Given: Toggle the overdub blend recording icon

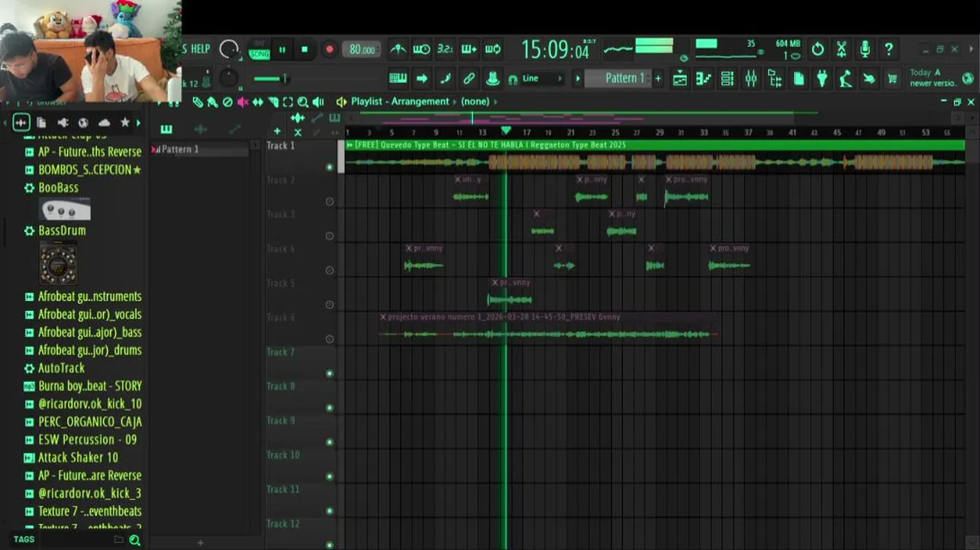Looking at the screenshot, I should point(469,50).
